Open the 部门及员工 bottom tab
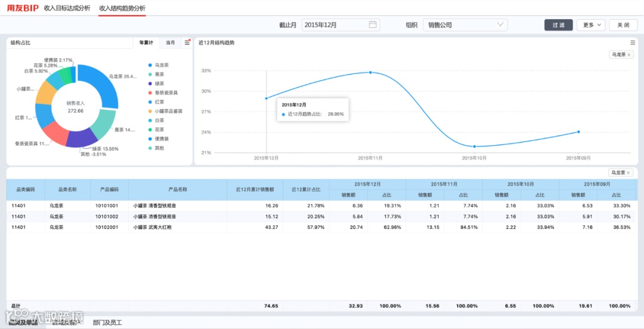 click(107, 322)
